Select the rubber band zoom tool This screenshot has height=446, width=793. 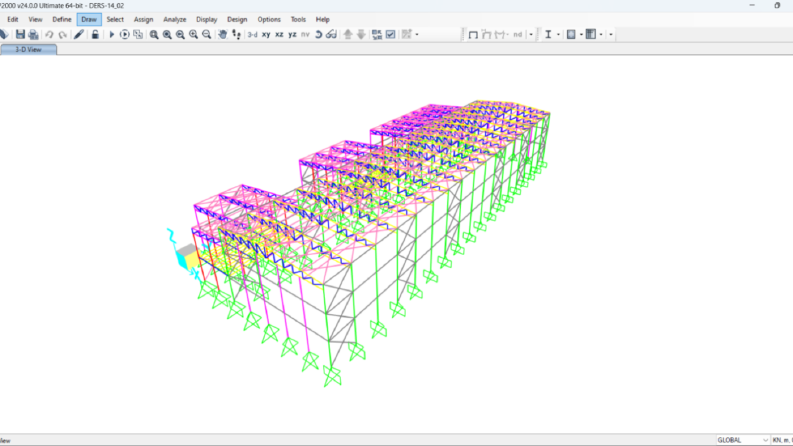click(x=154, y=34)
